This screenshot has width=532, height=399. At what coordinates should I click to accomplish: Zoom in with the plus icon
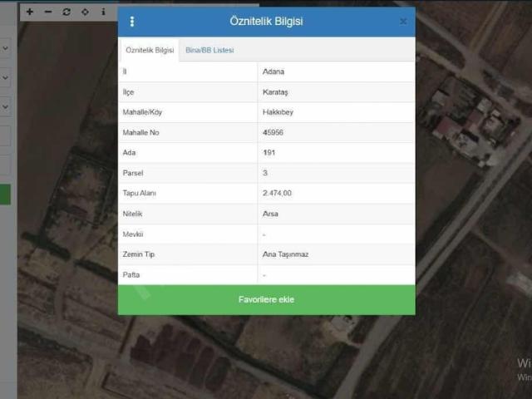point(30,12)
